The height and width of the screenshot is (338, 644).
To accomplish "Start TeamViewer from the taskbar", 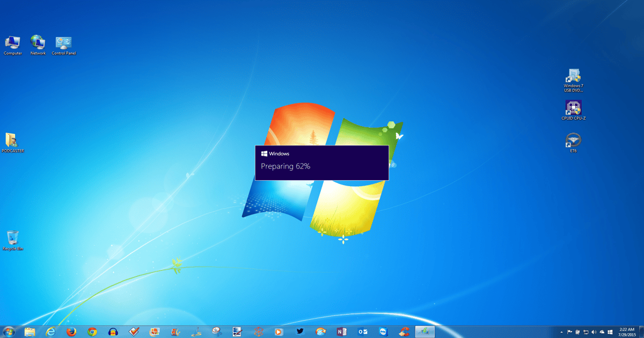I will (383, 331).
